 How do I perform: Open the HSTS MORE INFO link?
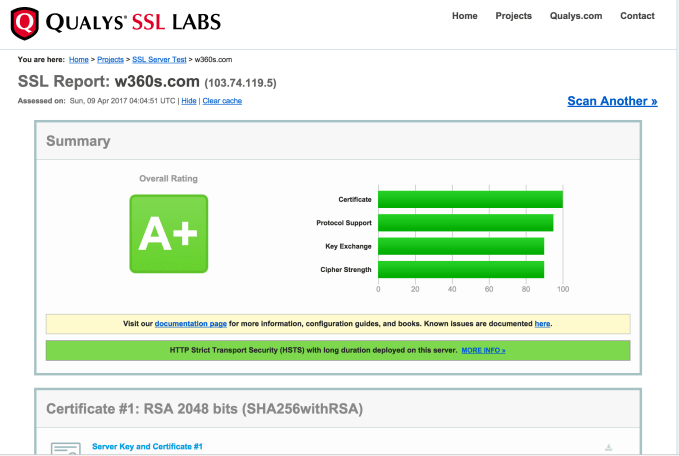coord(483,350)
